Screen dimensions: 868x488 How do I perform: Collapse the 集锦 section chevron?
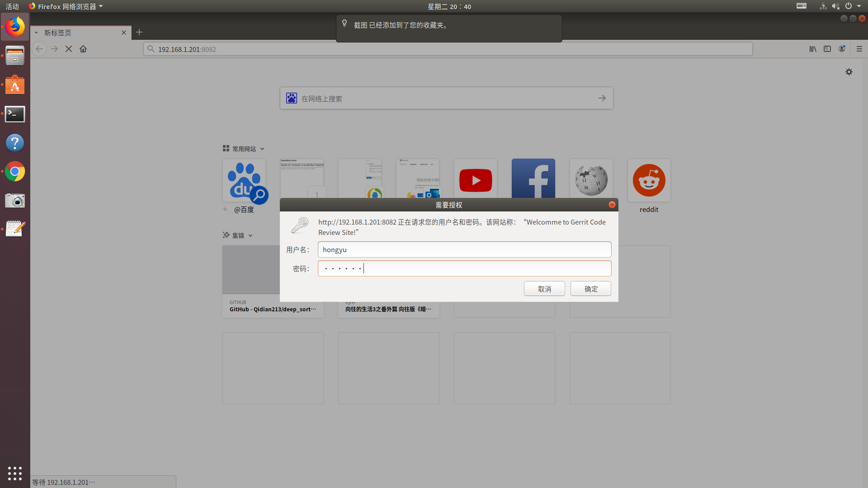coord(250,235)
